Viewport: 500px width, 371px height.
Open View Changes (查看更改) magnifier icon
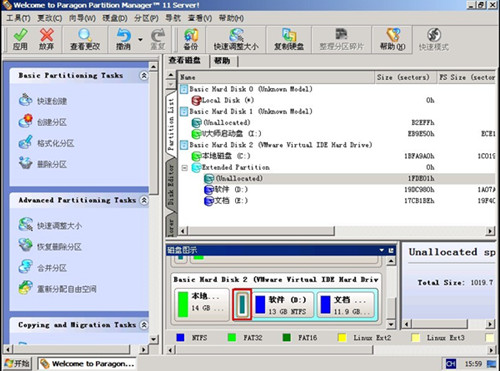click(85, 35)
